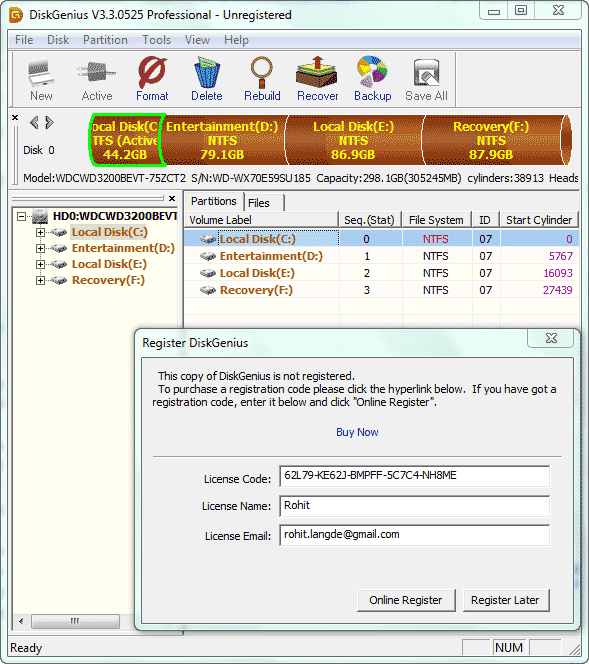
Task: Expand the Entertainment(D:) tree node
Action: pyautogui.click(x=40, y=248)
